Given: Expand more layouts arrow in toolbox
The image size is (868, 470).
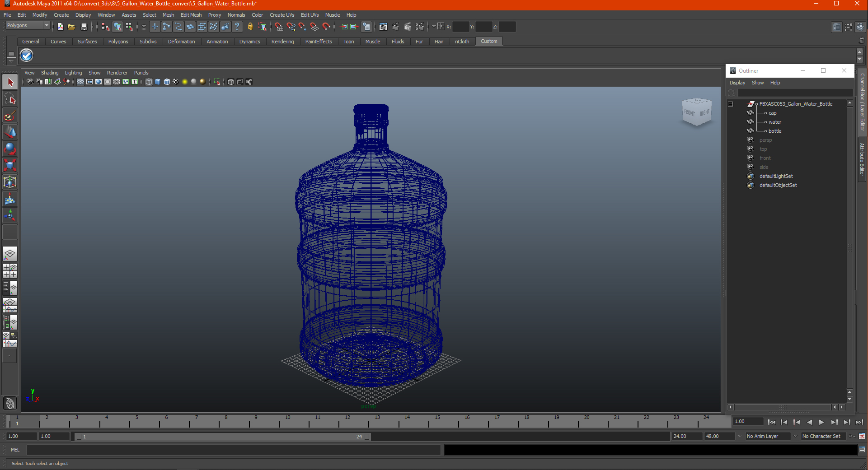Looking at the screenshot, I should pos(9,356).
